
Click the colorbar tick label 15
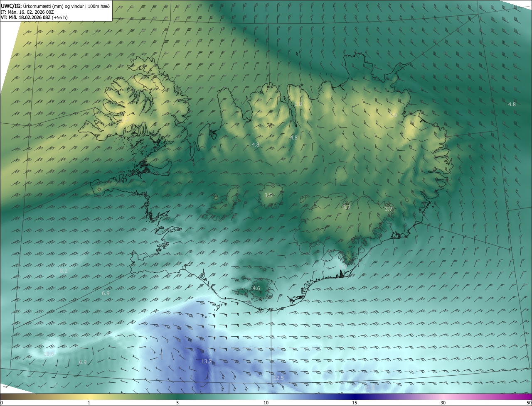(x=355, y=403)
